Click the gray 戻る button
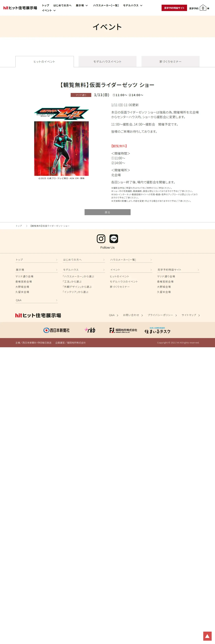The height and width of the screenshot is (644, 215). pyautogui.click(x=107, y=212)
